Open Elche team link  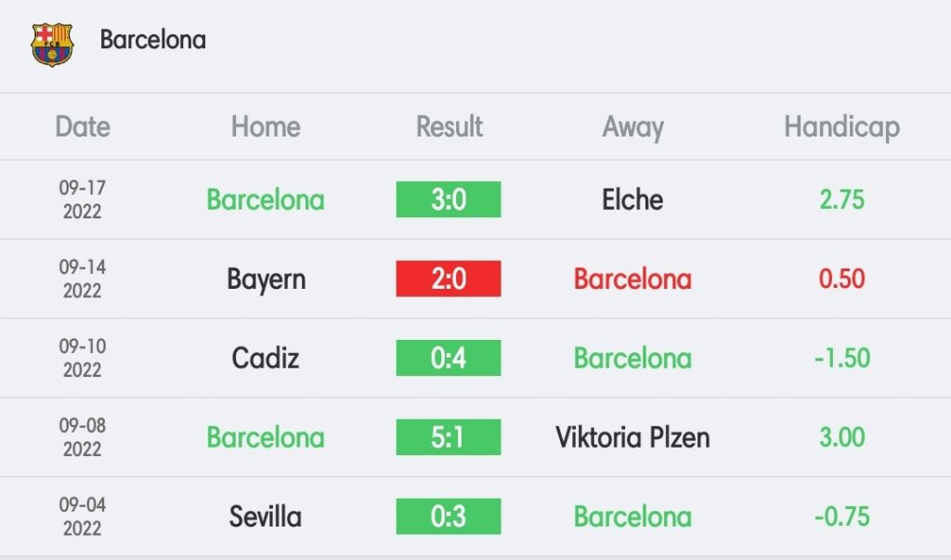coord(632,200)
